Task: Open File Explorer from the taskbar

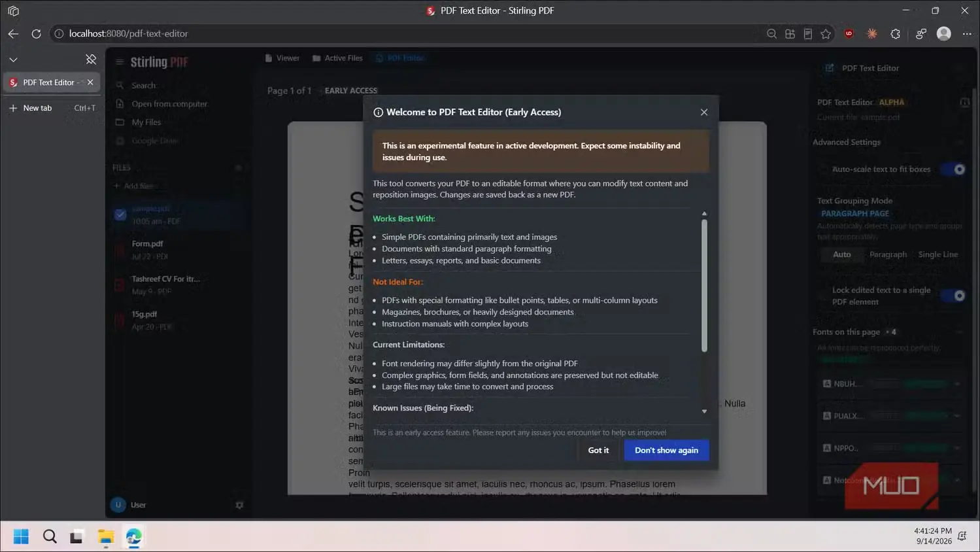Action: point(106,537)
